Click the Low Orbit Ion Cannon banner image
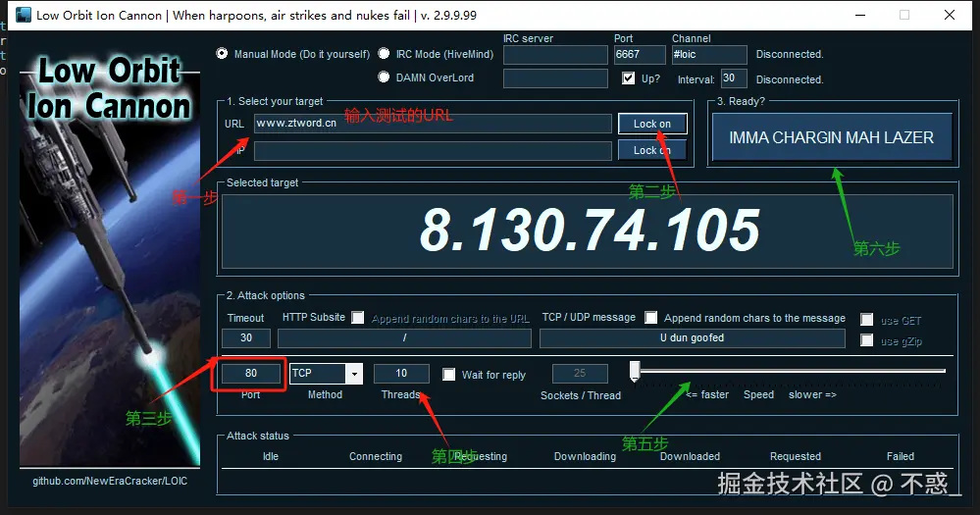 coord(110,261)
